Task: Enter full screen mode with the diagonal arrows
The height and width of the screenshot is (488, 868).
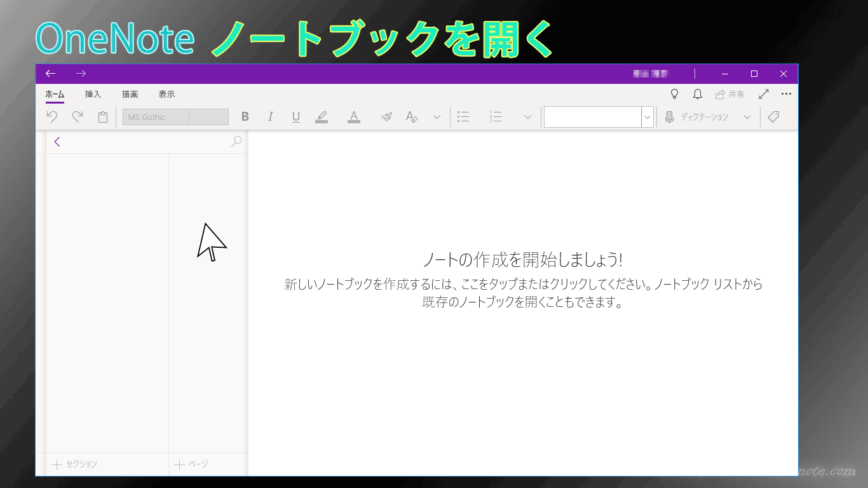Action: point(764,94)
